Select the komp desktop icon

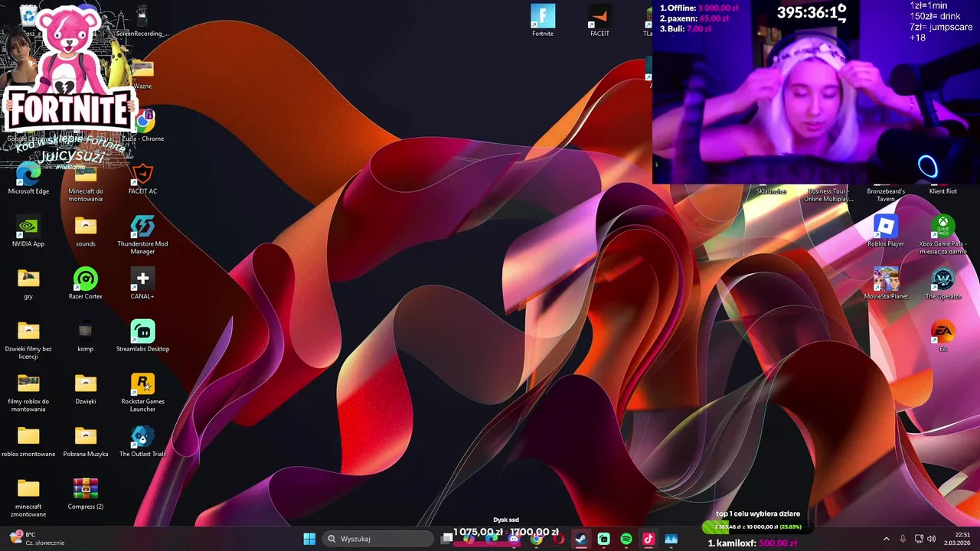86,336
